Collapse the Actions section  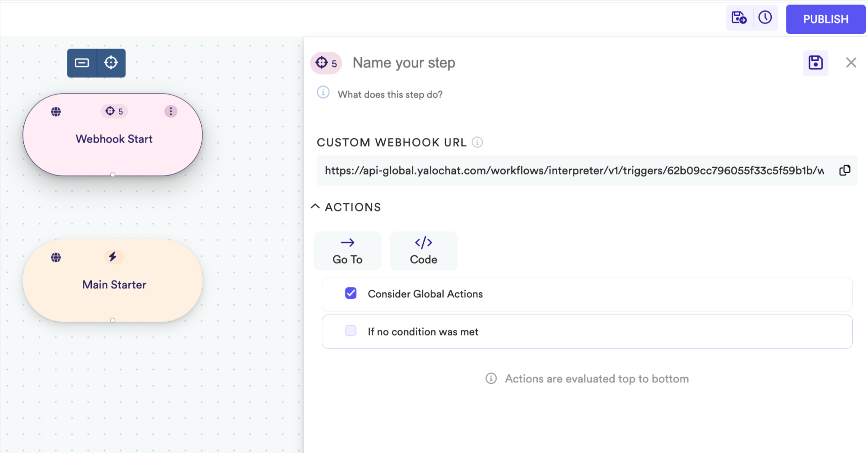(x=315, y=206)
